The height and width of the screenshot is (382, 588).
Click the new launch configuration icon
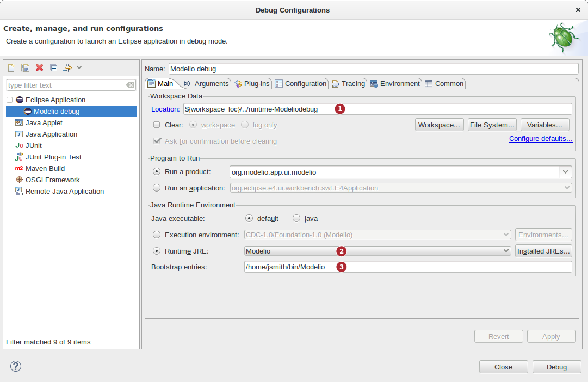[11, 67]
